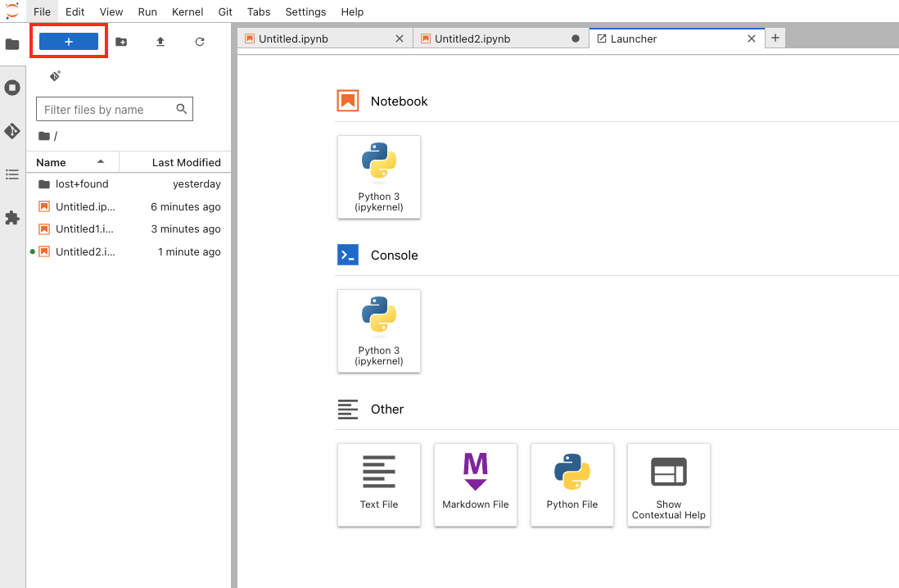
Task: Sort files by Last Modified column
Action: coord(186,162)
